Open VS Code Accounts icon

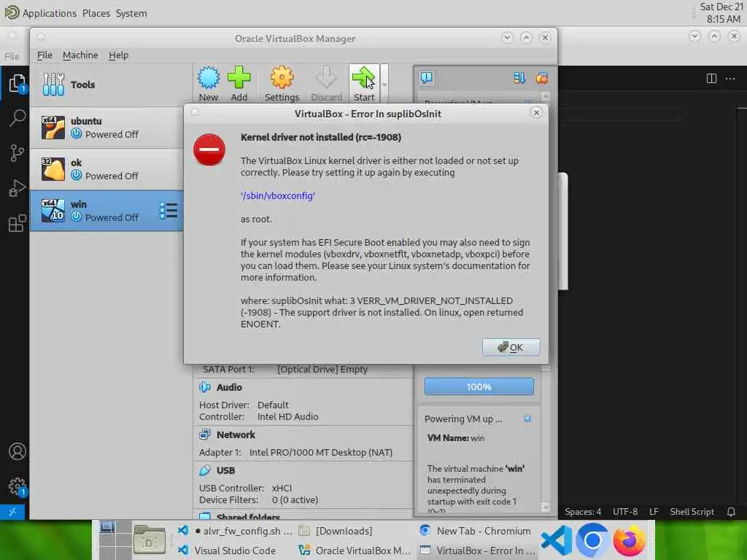pos(18,451)
